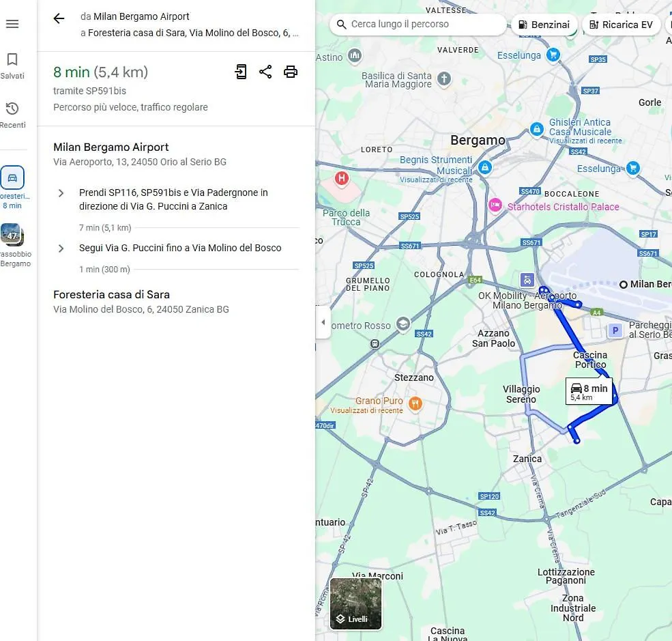Screen dimensions: 672x641
Task: Filter by Ricarica EV chargers
Action: [621, 25]
